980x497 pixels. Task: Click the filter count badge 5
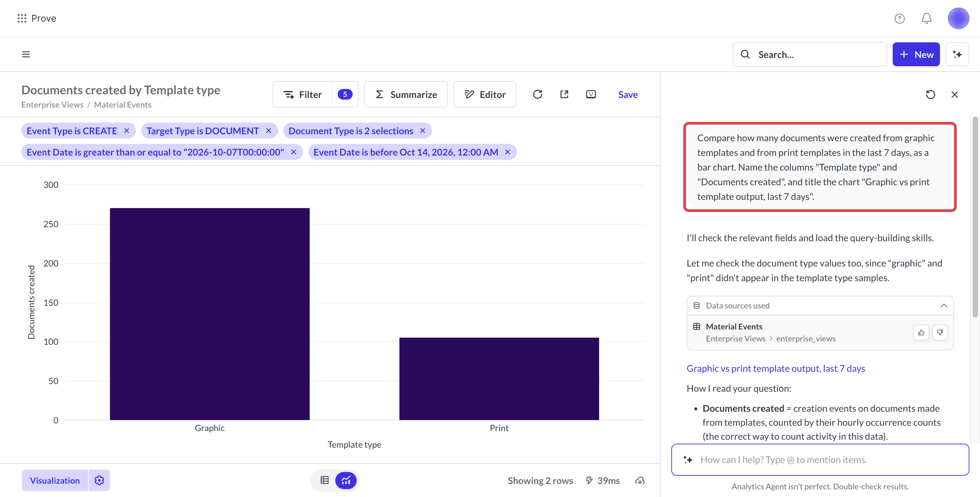click(x=345, y=94)
